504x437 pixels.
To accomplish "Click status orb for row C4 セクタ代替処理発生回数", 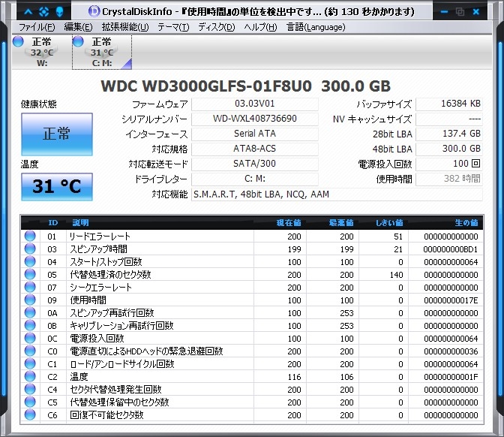I will click(30, 389).
